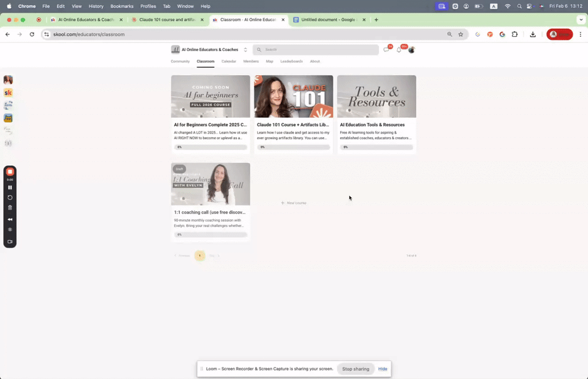Open the Chrome profile button
The width and height of the screenshot is (588, 379).
point(559,34)
